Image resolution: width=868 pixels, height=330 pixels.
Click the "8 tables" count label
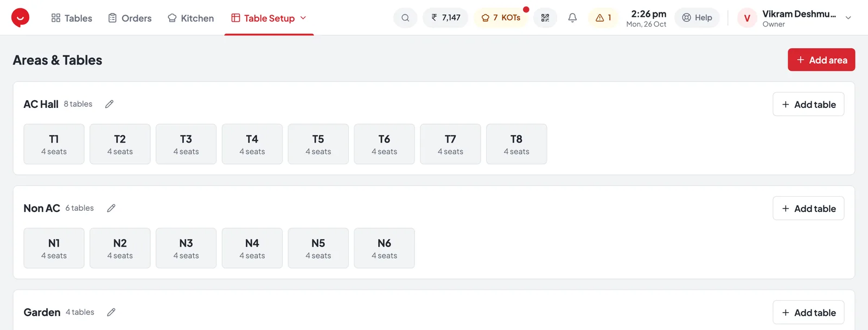click(78, 104)
